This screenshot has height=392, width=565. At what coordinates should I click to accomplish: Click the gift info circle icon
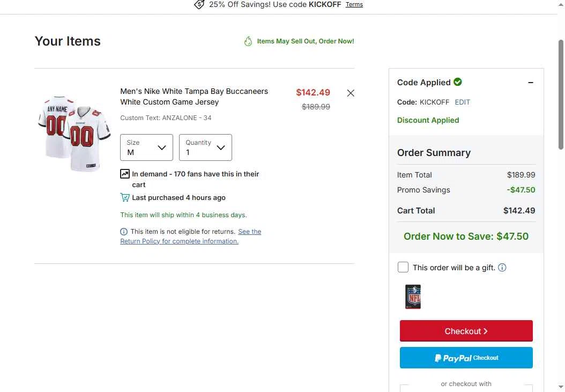[502, 268]
